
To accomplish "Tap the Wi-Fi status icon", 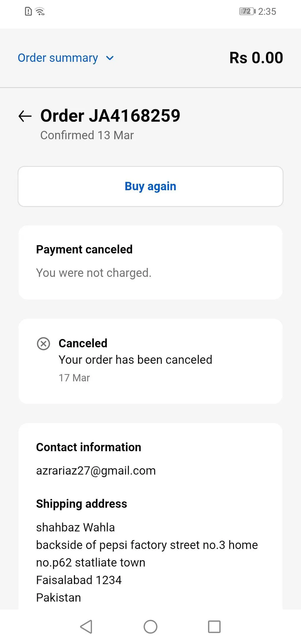I will coord(40,12).
